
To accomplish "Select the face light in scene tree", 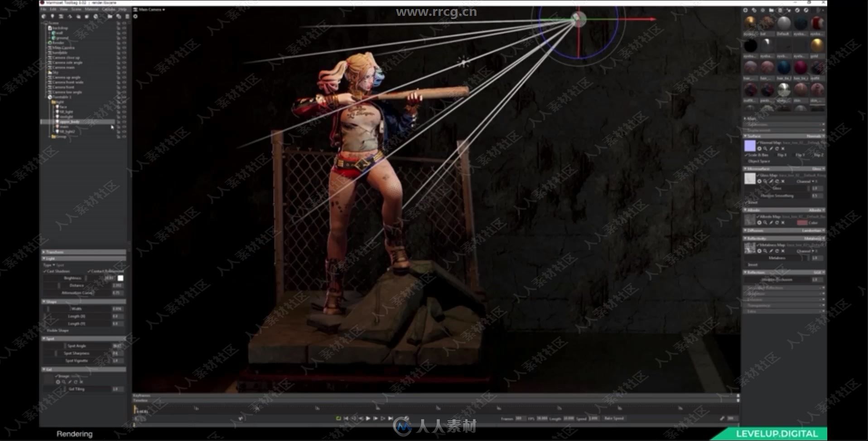I will tap(63, 107).
